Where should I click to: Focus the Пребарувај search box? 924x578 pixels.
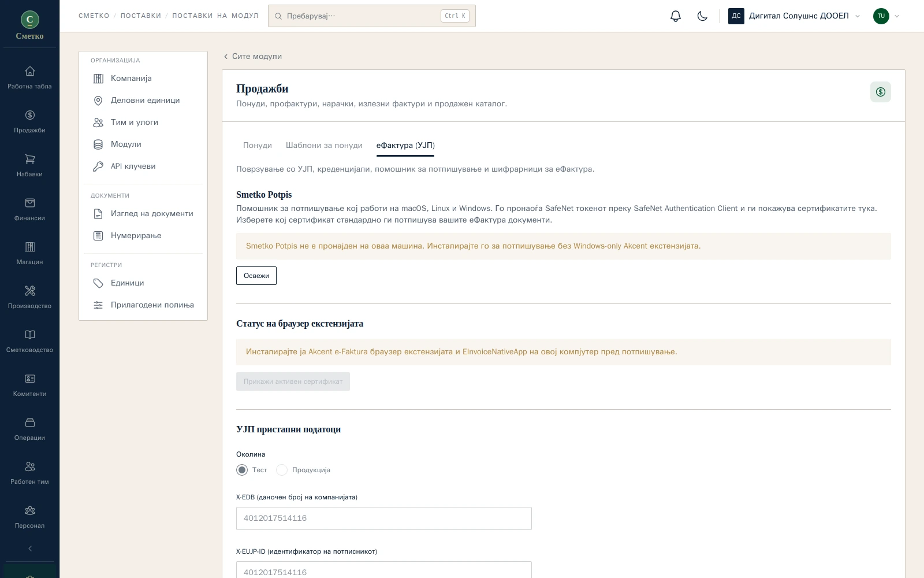point(372,16)
